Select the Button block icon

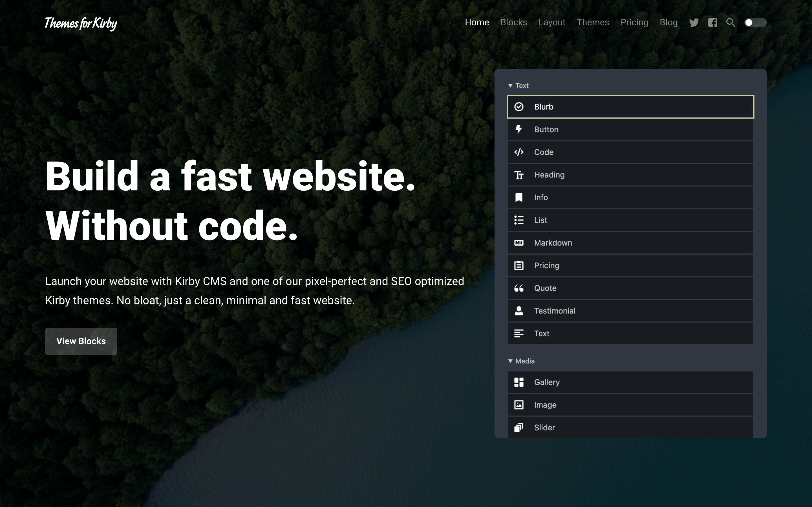tap(518, 129)
